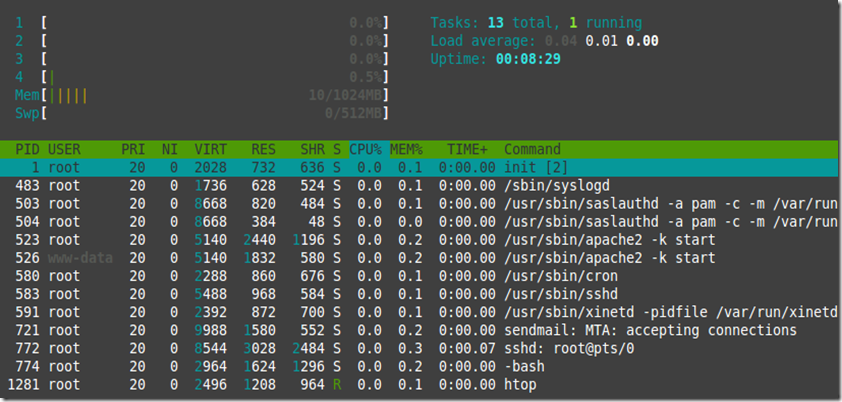
Task: Sort by USER column header
Action: tap(64, 149)
